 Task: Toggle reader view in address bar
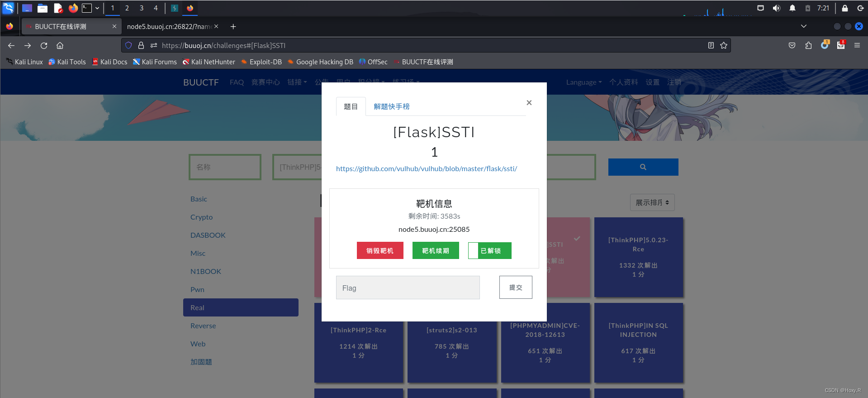711,45
